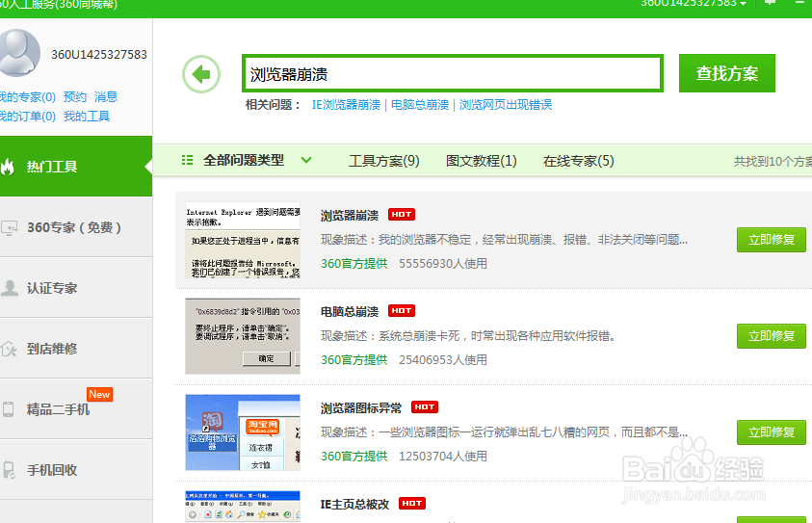
Task: Select 360专家（免费） in the sidebar
Action: (x=76, y=227)
